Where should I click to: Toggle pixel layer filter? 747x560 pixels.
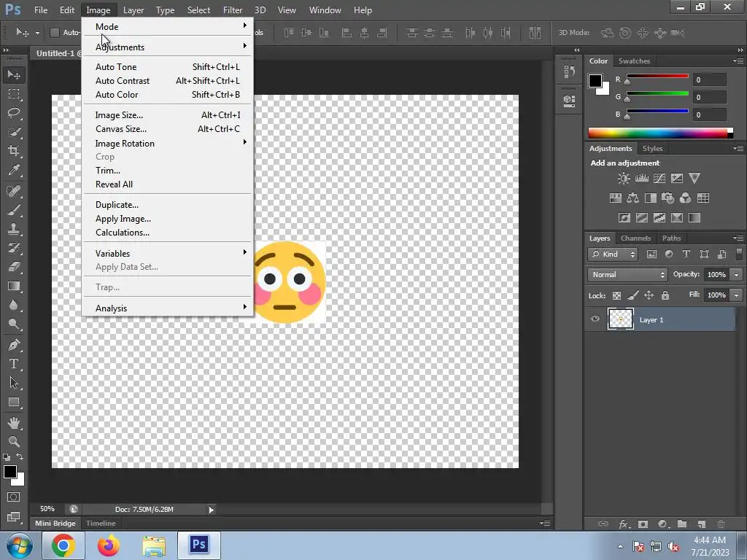pos(651,254)
